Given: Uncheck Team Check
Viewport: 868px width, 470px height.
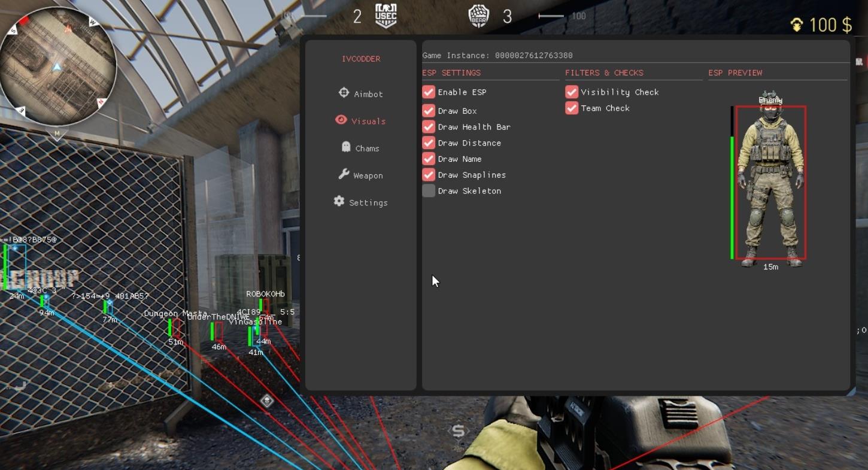Looking at the screenshot, I should click(x=572, y=108).
